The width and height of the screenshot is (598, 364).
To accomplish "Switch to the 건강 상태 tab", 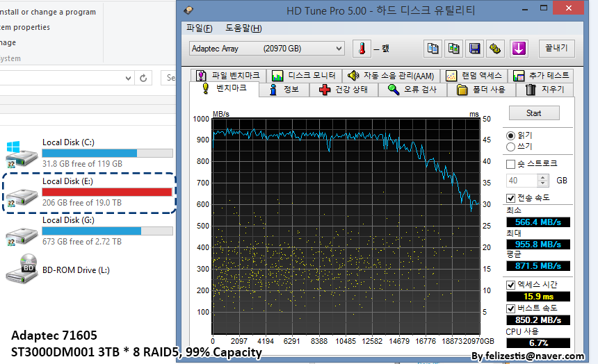I will 344,90.
